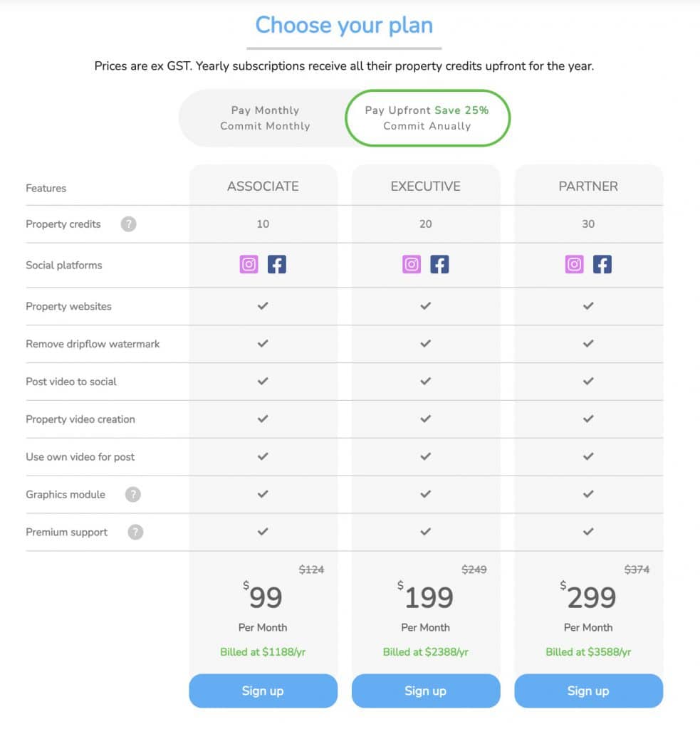Click the Premium support help icon
The image size is (700, 729).
click(135, 532)
